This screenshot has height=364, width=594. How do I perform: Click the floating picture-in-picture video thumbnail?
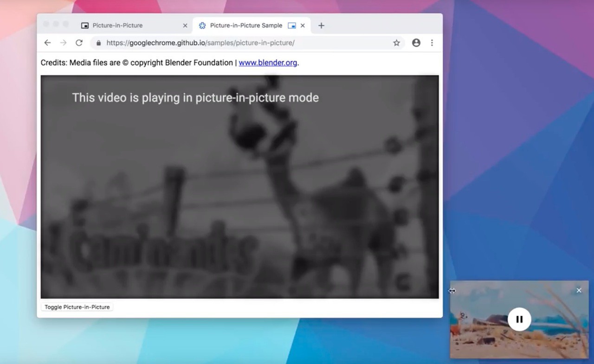[x=519, y=319]
